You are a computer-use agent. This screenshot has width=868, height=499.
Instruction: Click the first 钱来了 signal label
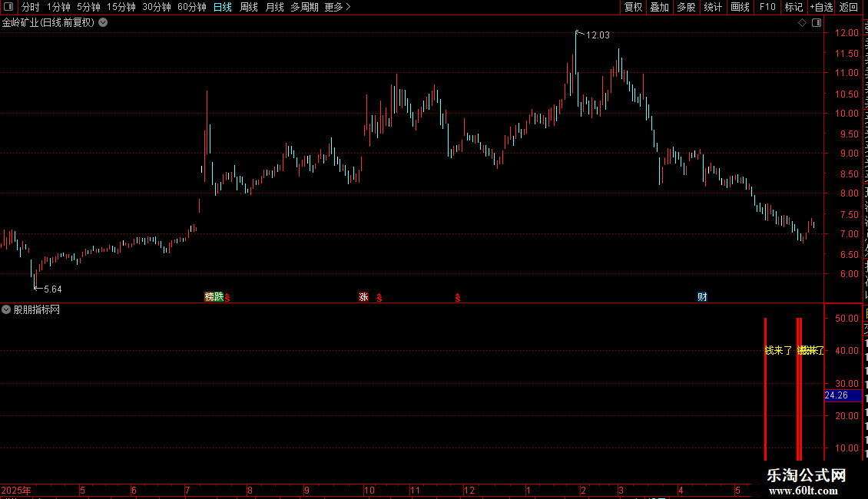point(778,351)
